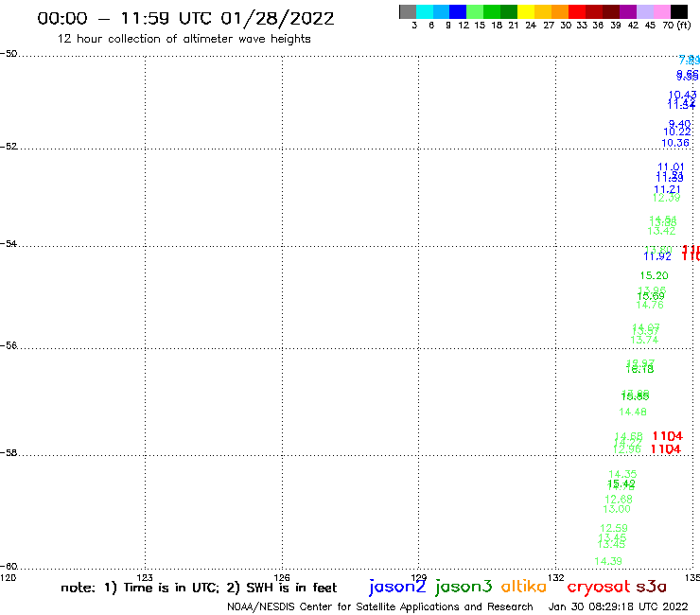Click the 129 longitude axis label
Image resolution: width=700 pixels, height=615 pixels.
419,577
